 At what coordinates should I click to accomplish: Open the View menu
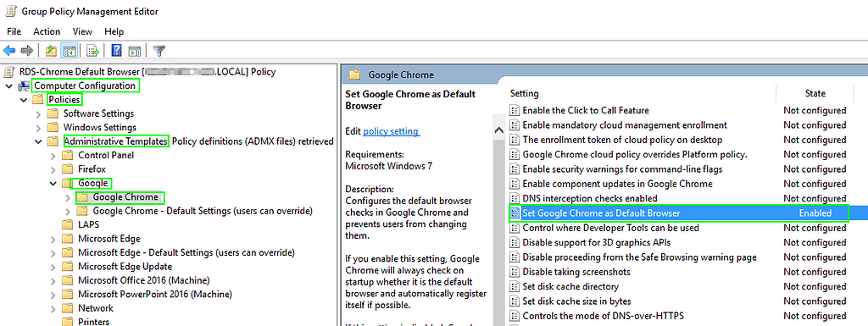pos(82,31)
